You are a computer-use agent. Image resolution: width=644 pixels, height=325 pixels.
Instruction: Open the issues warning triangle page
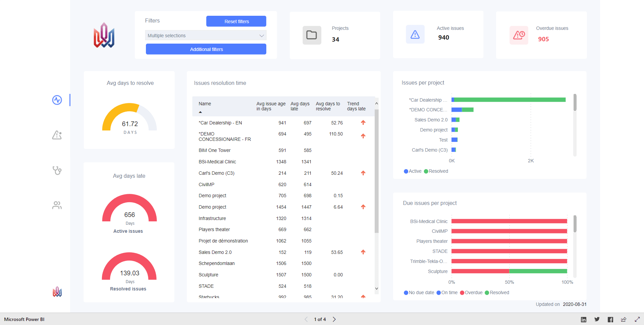click(57, 135)
